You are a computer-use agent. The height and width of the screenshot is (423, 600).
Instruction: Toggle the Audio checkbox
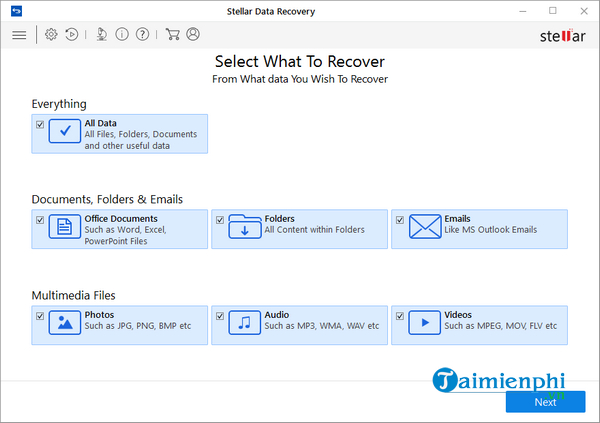point(219,316)
